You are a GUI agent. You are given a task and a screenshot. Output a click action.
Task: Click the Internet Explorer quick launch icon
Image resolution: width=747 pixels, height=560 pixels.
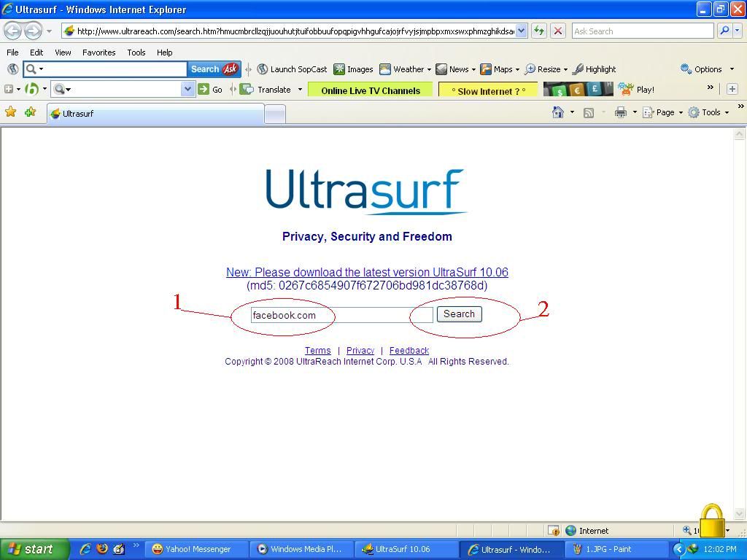86,549
